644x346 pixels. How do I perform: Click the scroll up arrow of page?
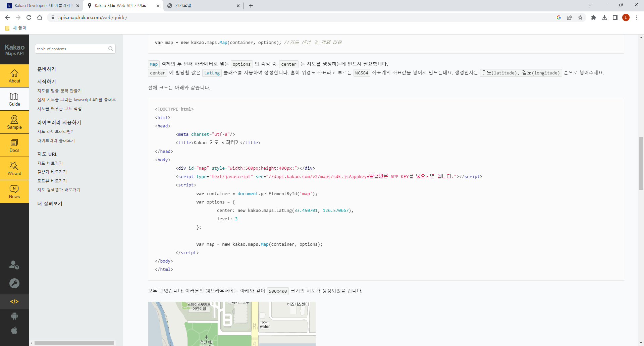[x=641, y=38]
